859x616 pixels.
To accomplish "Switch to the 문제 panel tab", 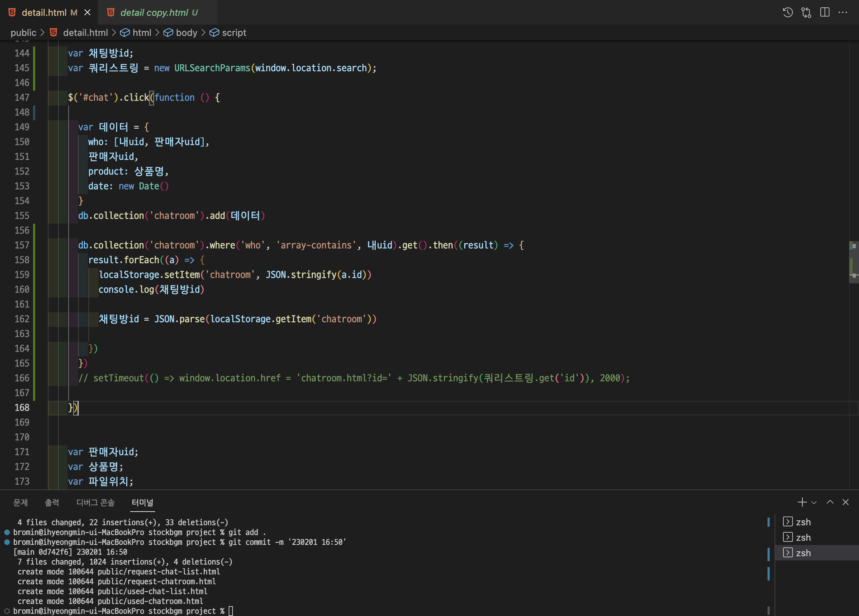I will tap(20, 502).
